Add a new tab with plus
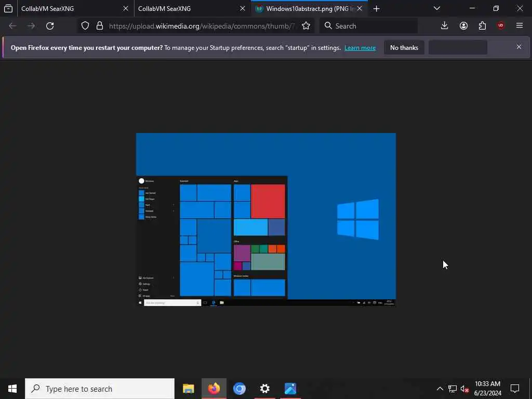 [376, 9]
